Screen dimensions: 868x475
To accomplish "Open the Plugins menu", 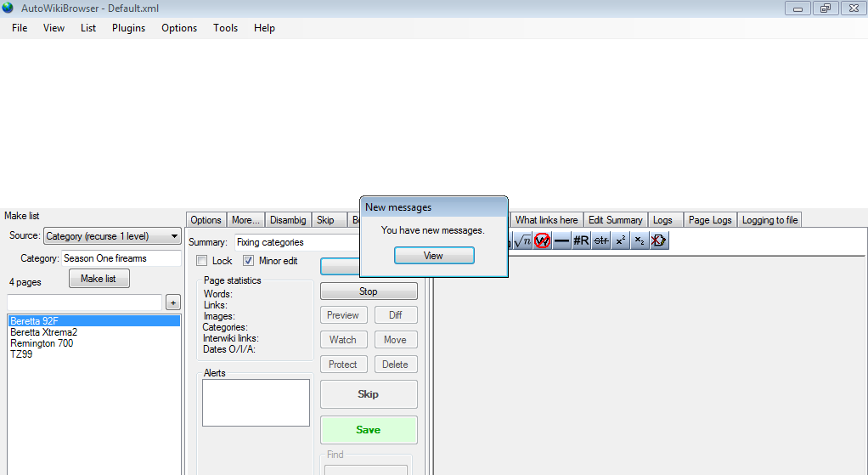I will pyautogui.click(x=128, y=28).
